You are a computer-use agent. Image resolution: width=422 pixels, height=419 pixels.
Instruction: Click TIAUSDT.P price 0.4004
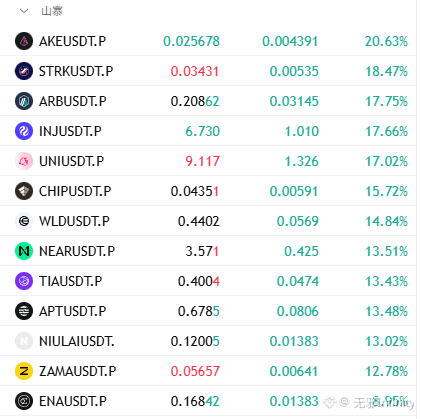coord(199,281)
